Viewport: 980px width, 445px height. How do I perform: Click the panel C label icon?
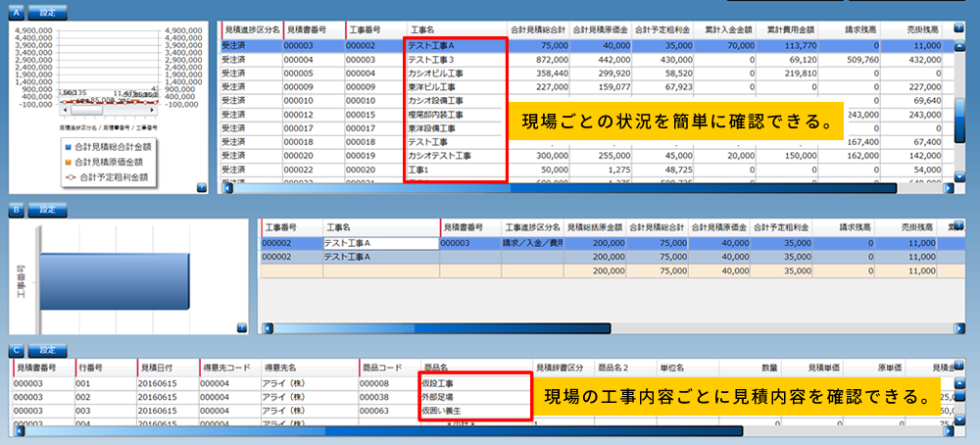pos(15,350)
